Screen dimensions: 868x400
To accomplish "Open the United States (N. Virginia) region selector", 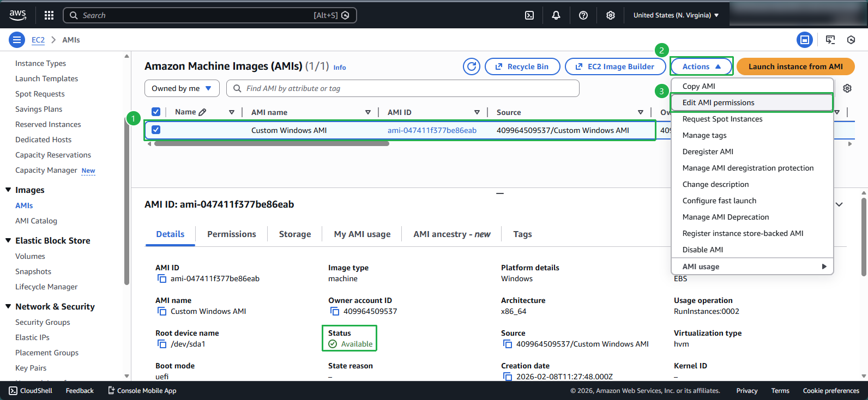I will pos(676,15).
